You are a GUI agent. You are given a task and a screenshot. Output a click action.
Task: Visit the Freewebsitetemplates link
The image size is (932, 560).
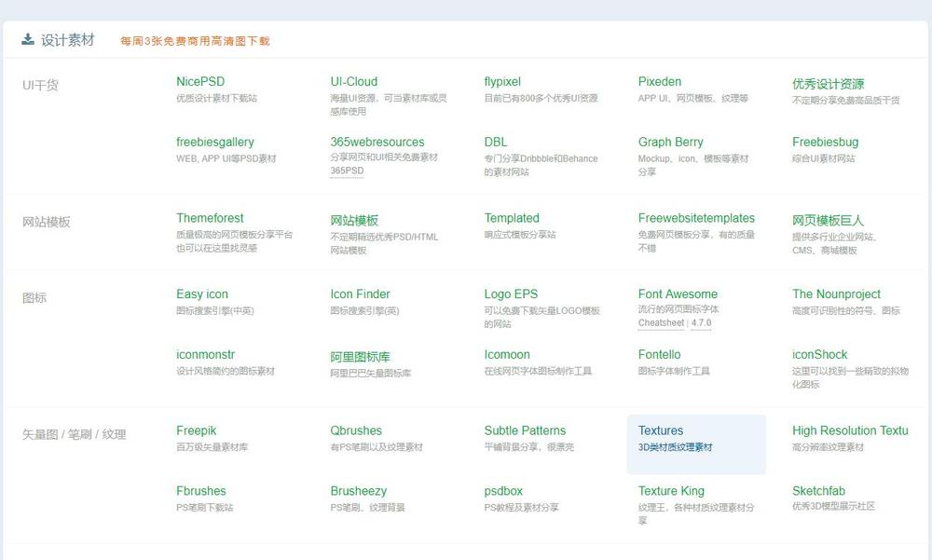(x=696, y=218)
